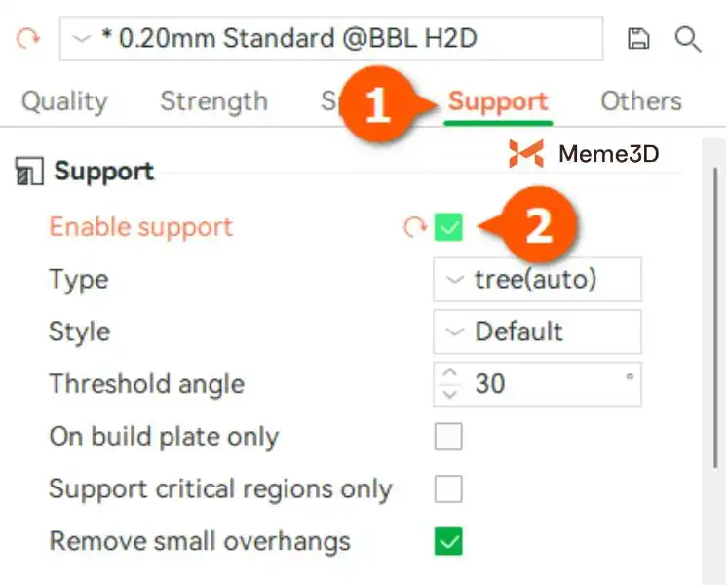The height and width of the screenshot is (585, 728).
Task: Disable the Enable support checkbox
Action: [448, 228]
